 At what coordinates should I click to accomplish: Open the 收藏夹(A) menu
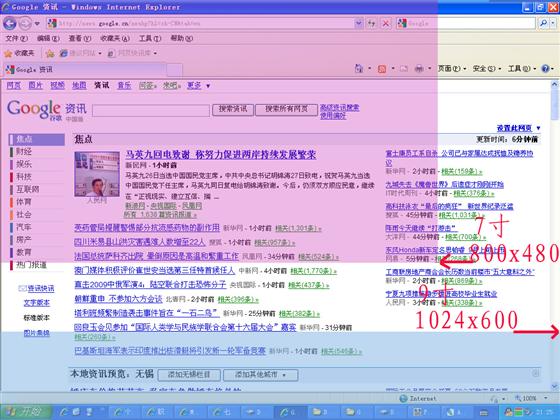pyautogui.click(x=115, y=38)
